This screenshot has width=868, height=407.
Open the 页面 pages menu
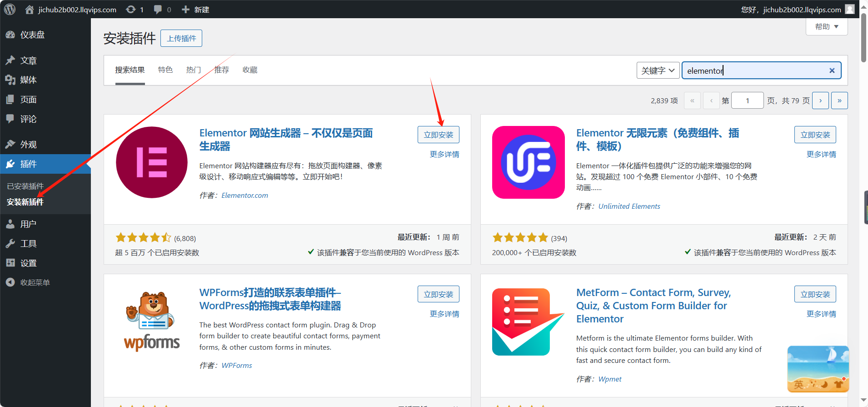point(45,100)
